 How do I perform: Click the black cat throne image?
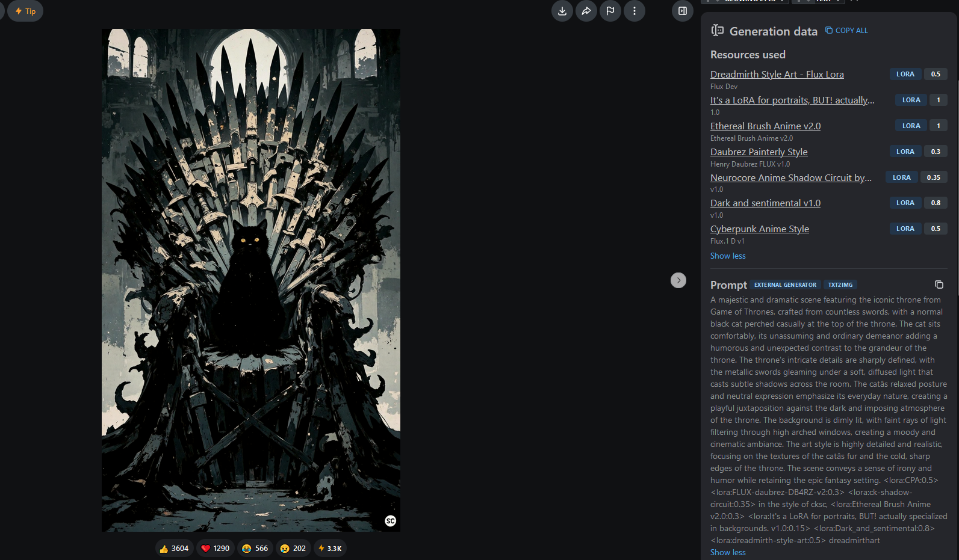pyautogui.click(x=250, y=280)
